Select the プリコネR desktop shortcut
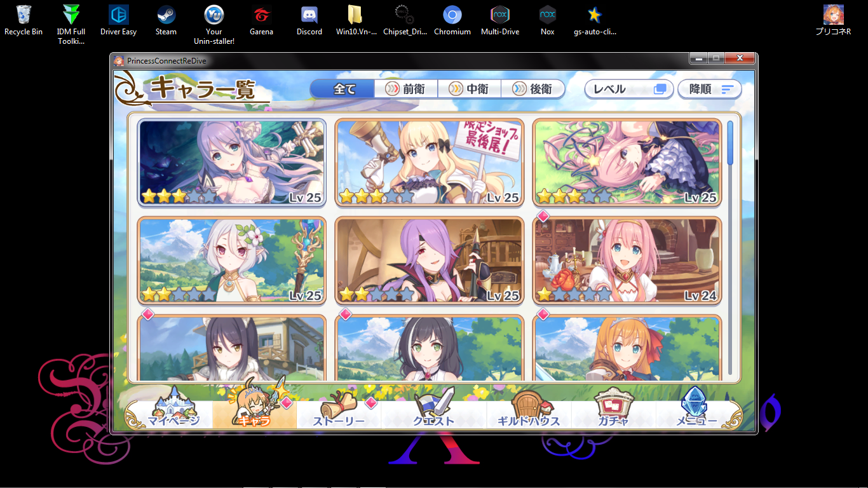868x488 pixels. click(833, 20)
